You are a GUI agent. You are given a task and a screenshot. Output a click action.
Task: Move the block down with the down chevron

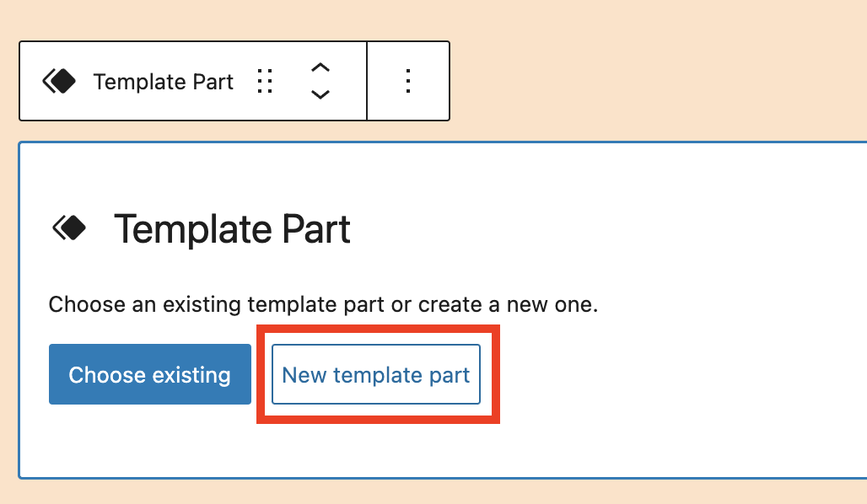pos(320,94)
